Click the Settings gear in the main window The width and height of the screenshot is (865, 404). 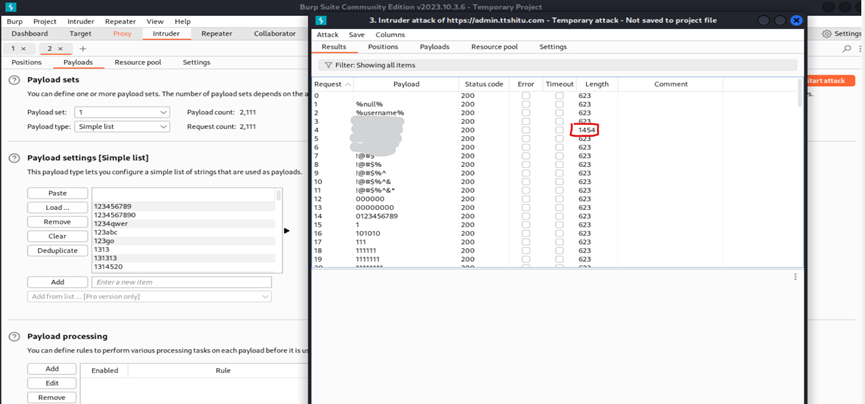coord(826,34)
